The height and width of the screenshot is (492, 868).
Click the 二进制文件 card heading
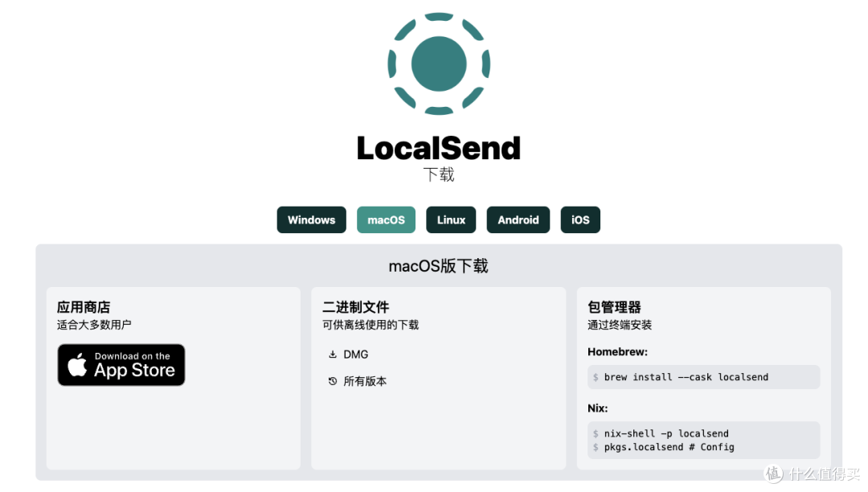click(355, 307)
